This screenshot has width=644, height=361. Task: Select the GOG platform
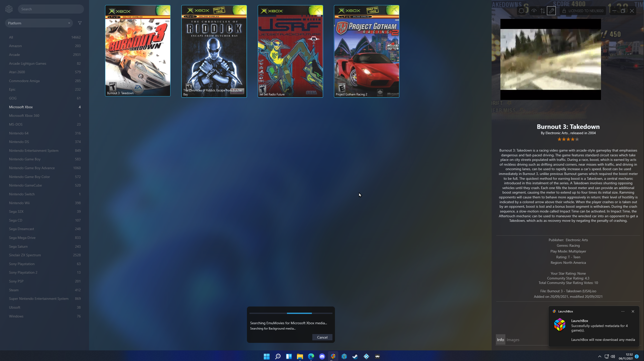click(x=45, y=98)
